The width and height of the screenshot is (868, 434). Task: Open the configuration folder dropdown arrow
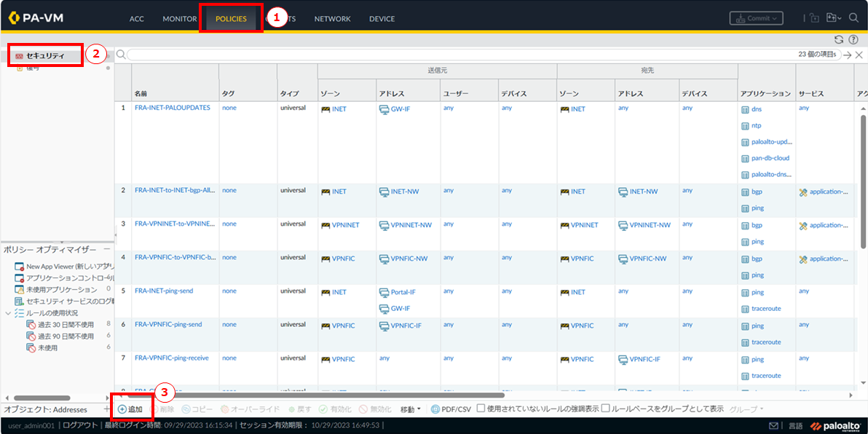point(839,18)
